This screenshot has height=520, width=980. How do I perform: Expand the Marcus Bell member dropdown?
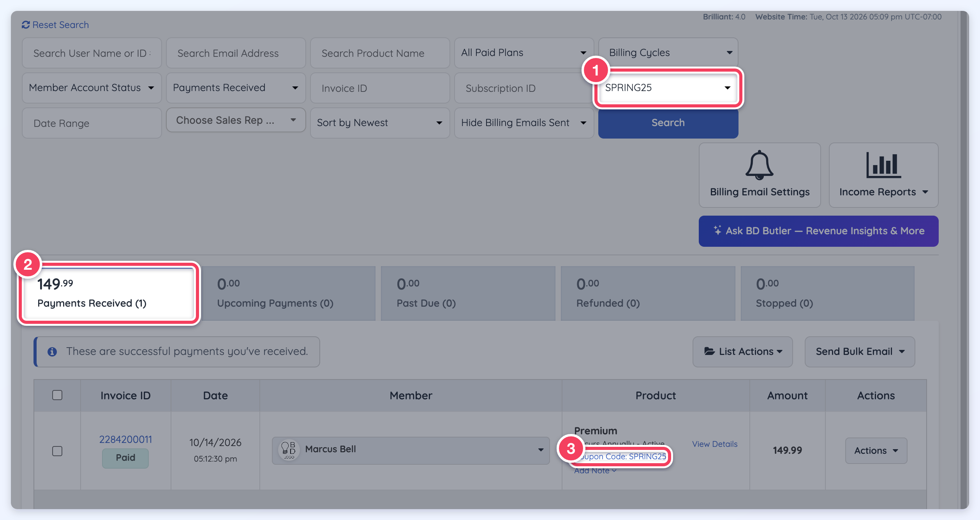[411, 450]
